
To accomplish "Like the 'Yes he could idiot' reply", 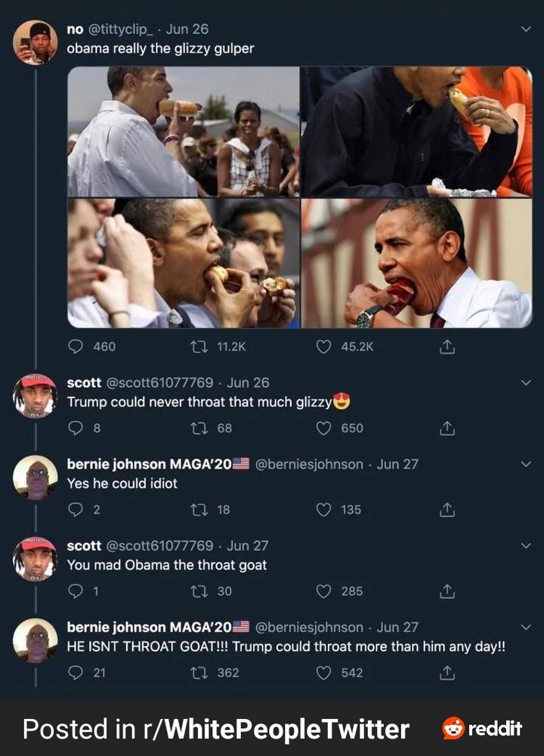I will click(x=323, y=510).
